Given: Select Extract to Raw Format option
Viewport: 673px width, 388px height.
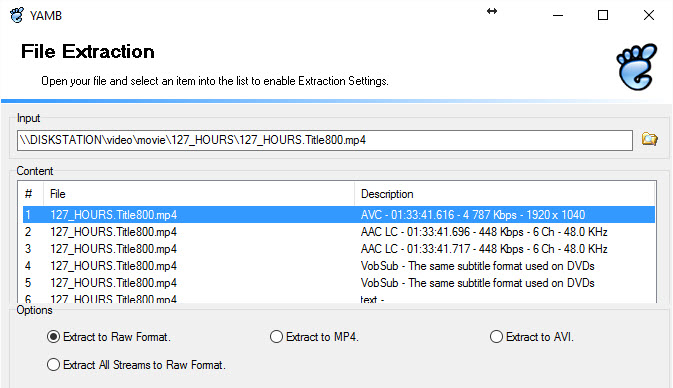Looking at the screenshot, I should click(109, 337).
